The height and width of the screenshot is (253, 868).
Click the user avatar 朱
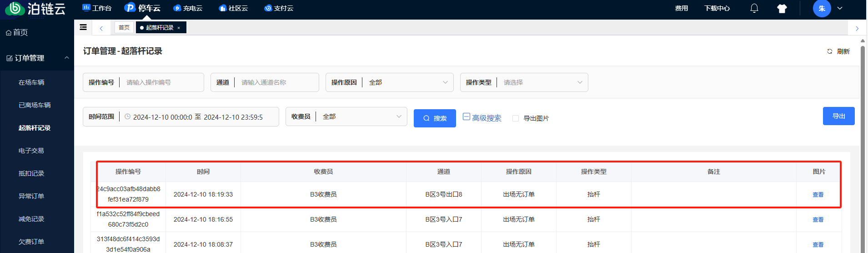pos(822,8)
